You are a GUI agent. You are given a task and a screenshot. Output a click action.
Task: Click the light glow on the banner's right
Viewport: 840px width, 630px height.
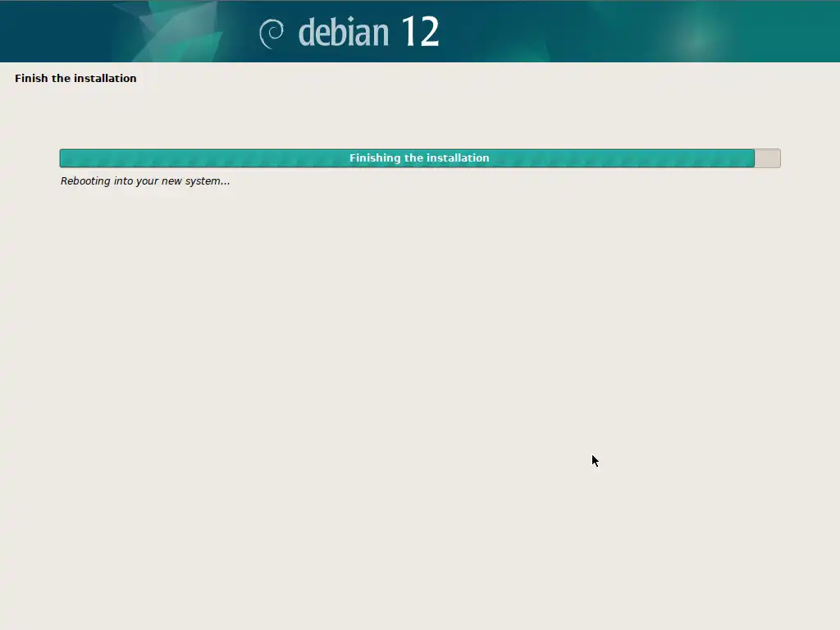697,37
